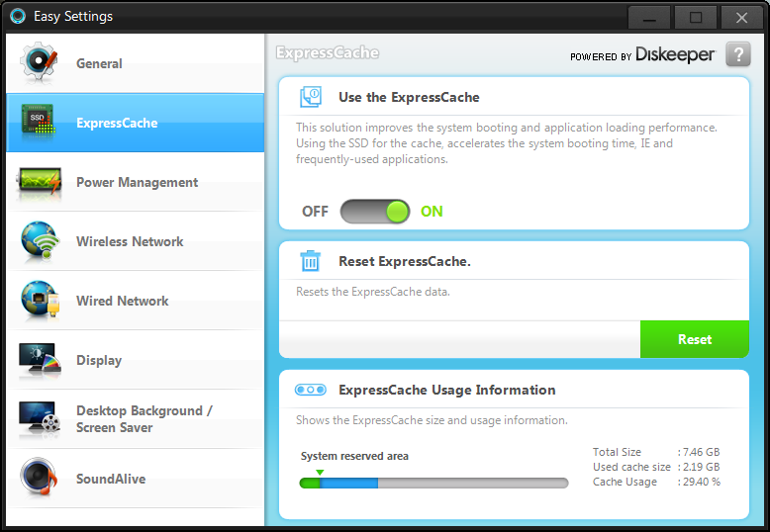Switch to Wireless Network settings
The width and height of the screenshot is (770, 532).
click(x=130, y=241)
